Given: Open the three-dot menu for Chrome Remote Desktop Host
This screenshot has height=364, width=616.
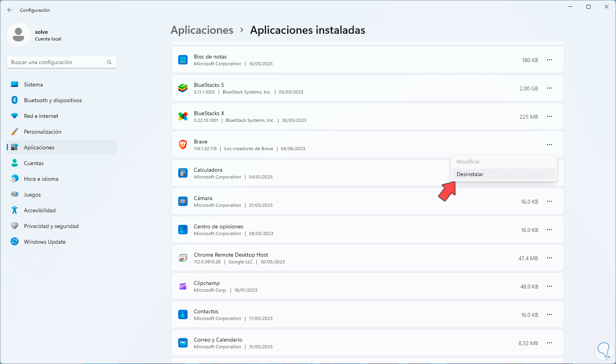Looking at the screenshot, I should coord(550,258).
